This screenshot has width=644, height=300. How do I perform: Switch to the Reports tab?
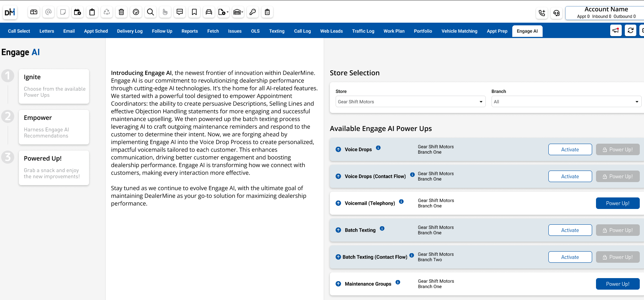point(190,31)
